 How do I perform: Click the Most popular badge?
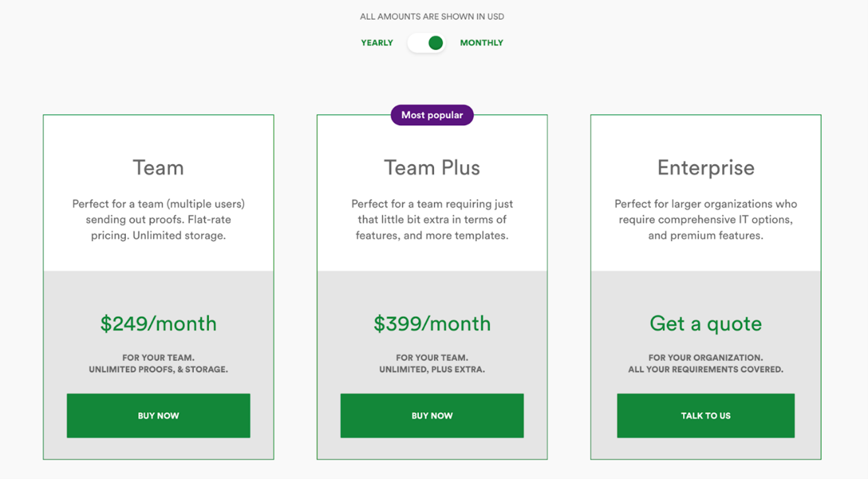point(431,114)
